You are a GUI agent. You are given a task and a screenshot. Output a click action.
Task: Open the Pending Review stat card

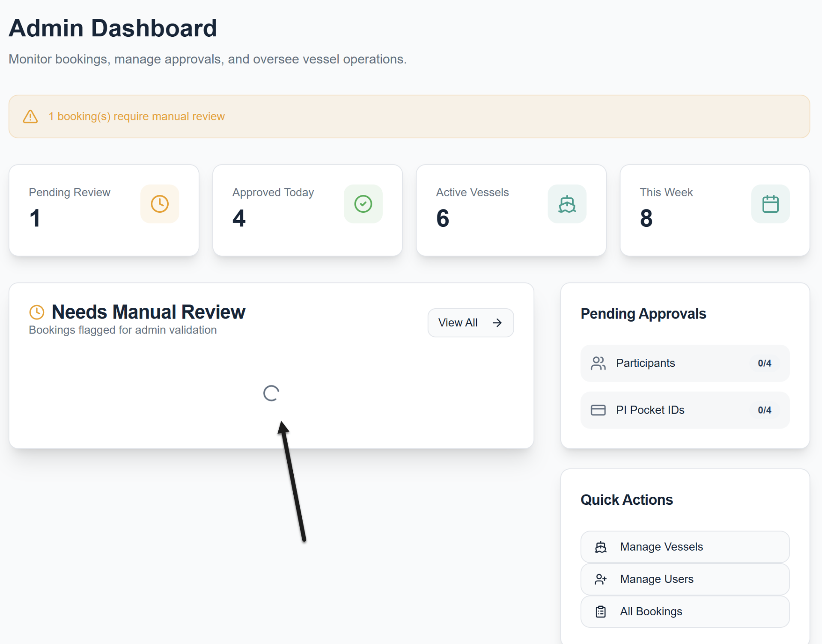(104, 210)
